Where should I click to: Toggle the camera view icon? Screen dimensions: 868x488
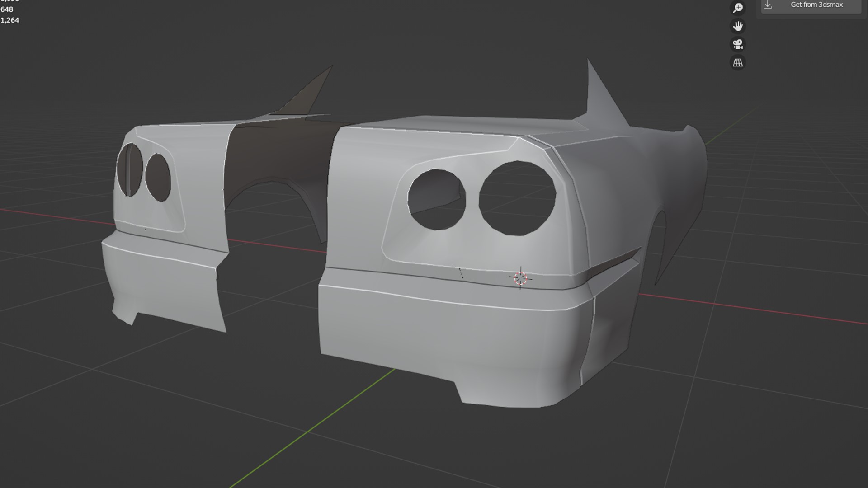738,44
